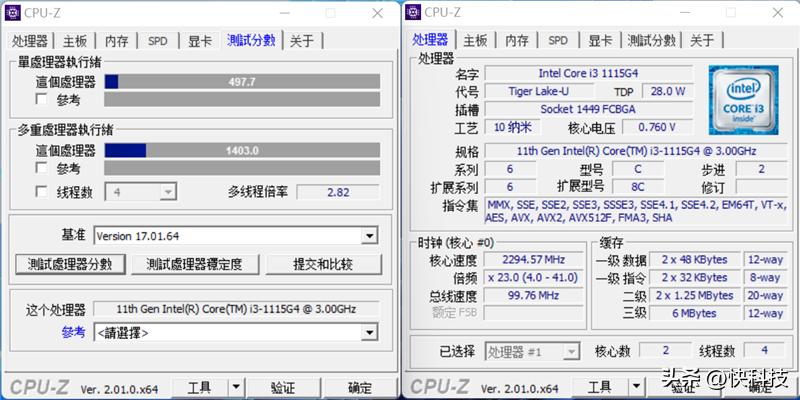Click 核心数 value 2
The width and height of the screenshot is (800, 400).
(x=665, y=351)
